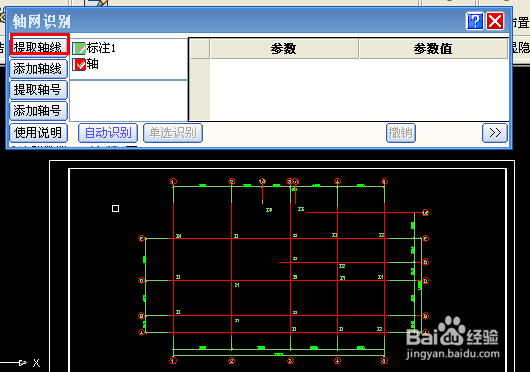Screen dimensions: 530x372
Task: Open the 添加轴号 function
Action: 38,111
